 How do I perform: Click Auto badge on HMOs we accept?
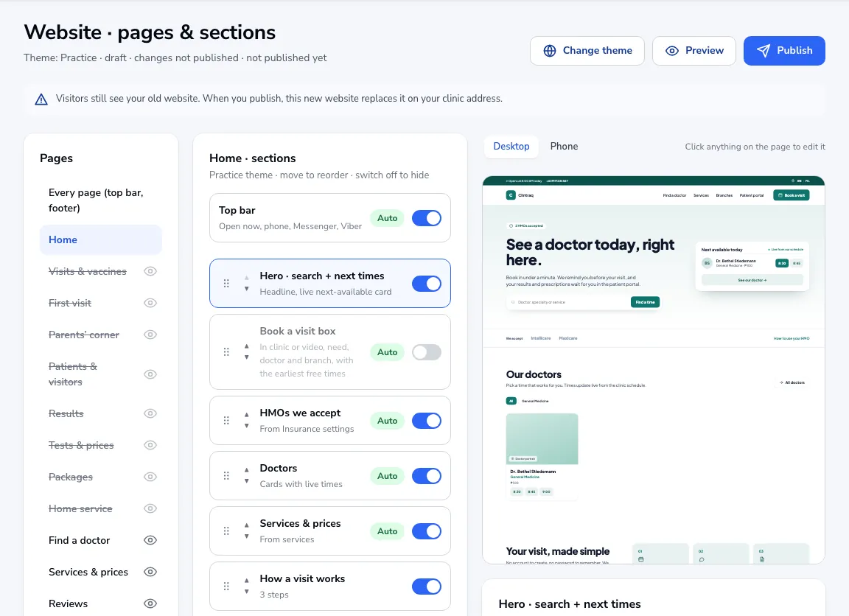pyautogui.click(x=387, y=421)
